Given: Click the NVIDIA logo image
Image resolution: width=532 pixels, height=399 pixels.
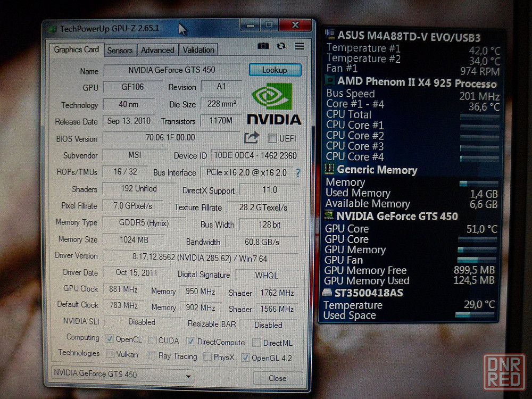Looking at the screenshot, I should pos(274,104).
